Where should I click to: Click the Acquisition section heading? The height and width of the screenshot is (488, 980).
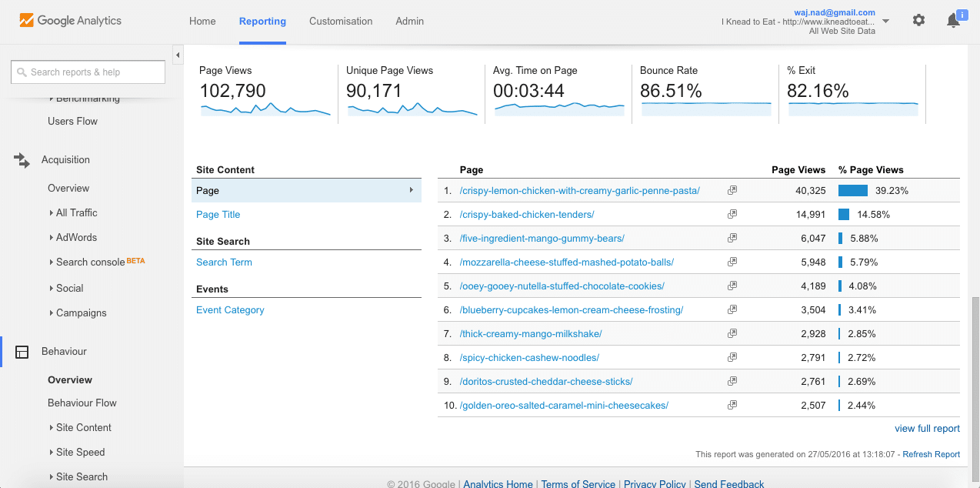65,159
